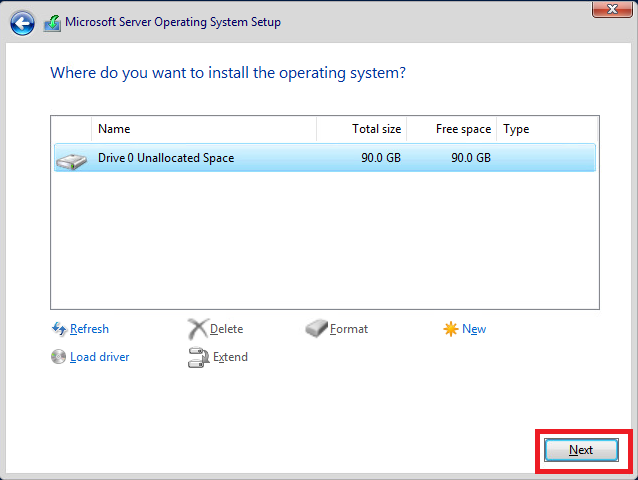Click the New text link
This screenshot has height=480, width=638.
474,329
